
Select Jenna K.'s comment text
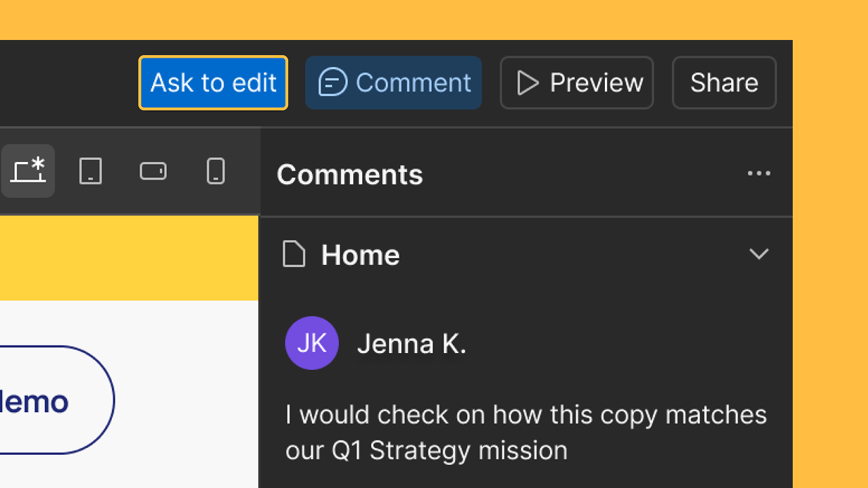click(526, 432)
